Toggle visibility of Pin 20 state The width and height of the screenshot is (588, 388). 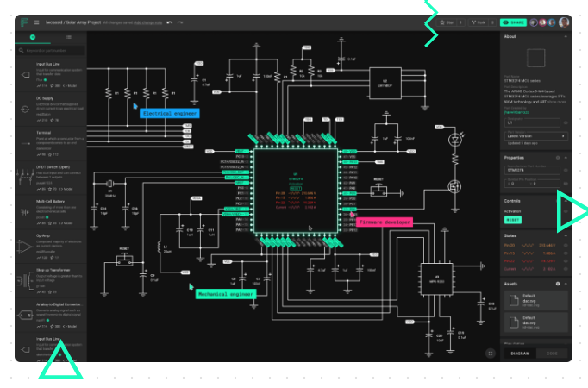566,245
